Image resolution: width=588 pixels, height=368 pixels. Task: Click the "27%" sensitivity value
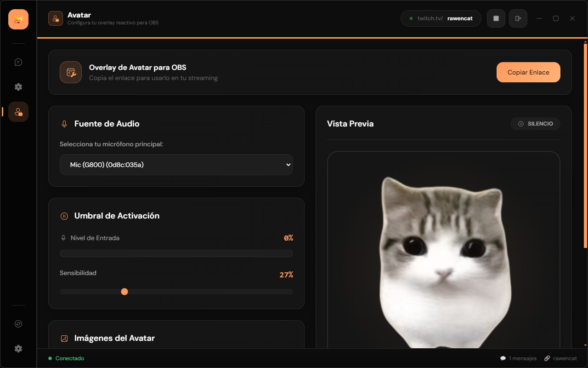click(x=286, y=275)
